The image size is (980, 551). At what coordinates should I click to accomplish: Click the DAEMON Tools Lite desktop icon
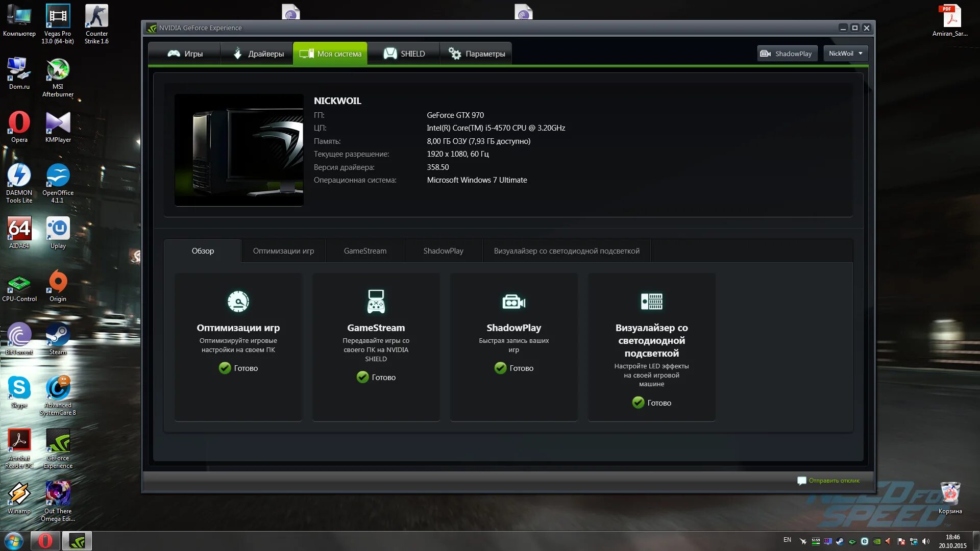pyautogui.click(x=19, y=183)
